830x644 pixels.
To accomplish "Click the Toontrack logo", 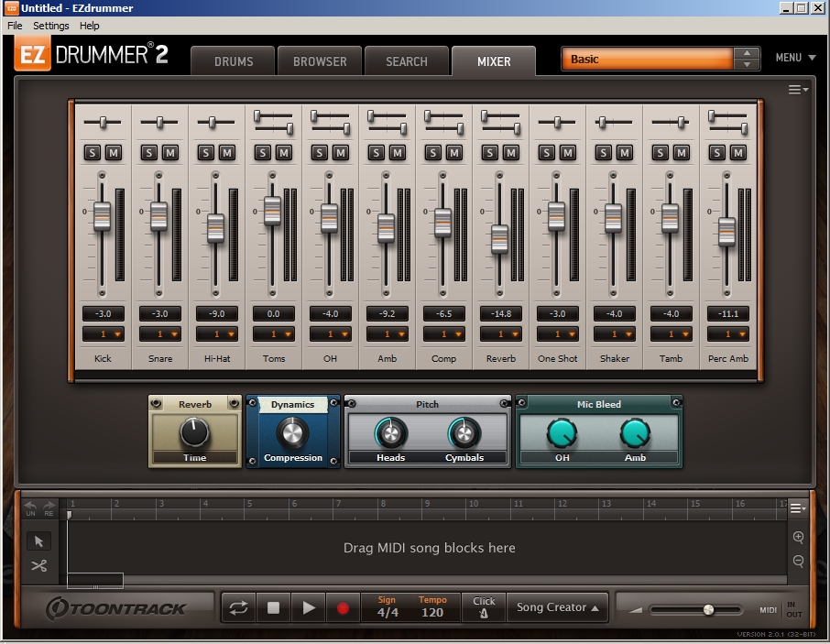I will (115, 608).
